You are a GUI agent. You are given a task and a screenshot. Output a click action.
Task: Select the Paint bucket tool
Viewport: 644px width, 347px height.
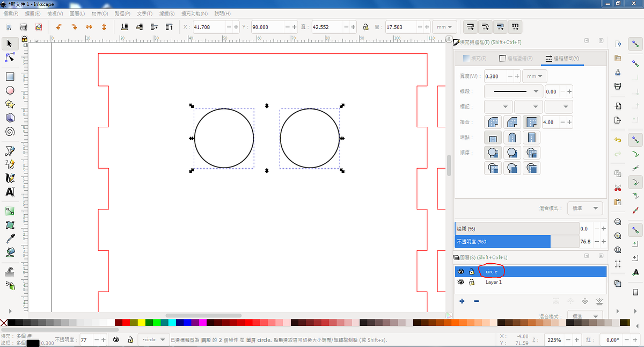click(10, 252)
